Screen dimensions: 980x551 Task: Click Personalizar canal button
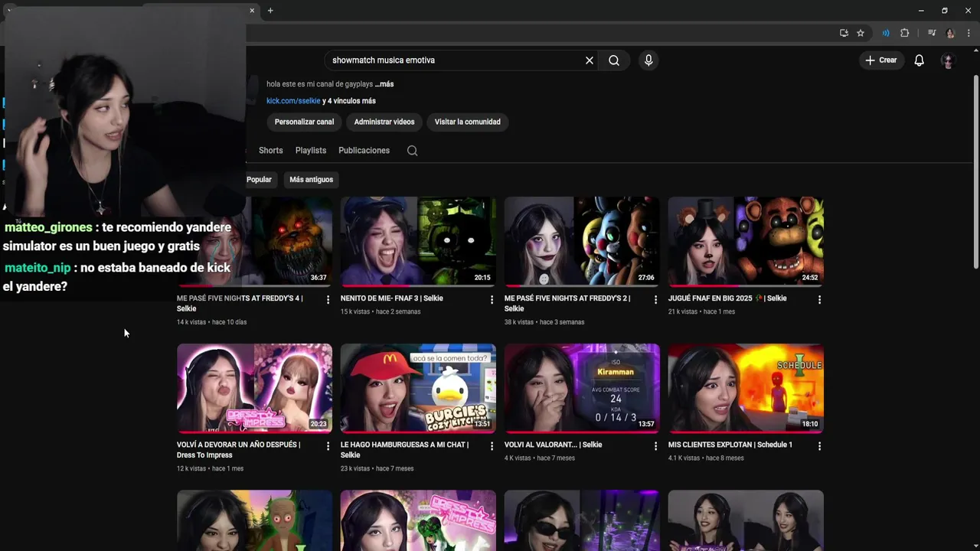[304, 122]
